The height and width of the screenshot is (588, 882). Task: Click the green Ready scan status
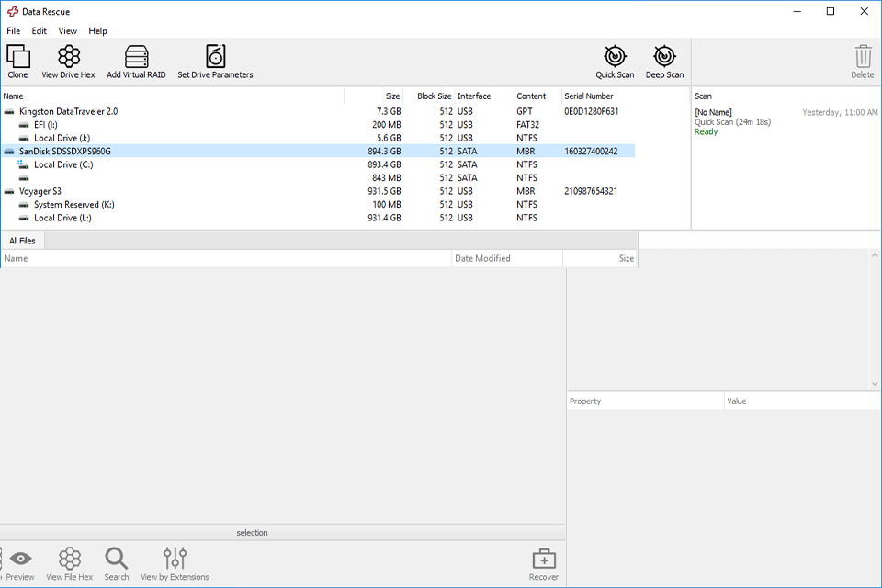tap(706, 131)
